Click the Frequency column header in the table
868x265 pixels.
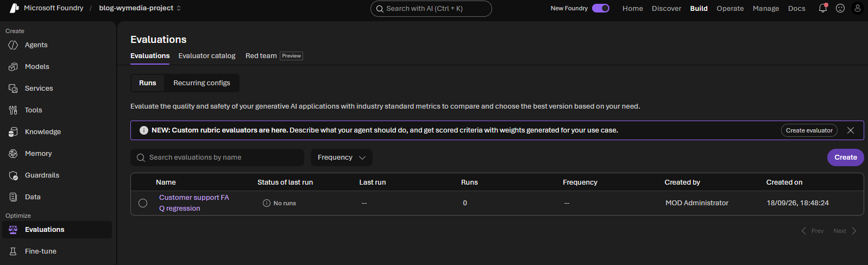(580, 182)
